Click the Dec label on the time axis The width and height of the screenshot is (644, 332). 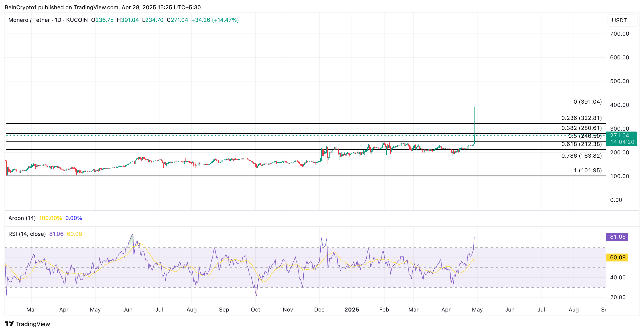[x=319, y=309]
